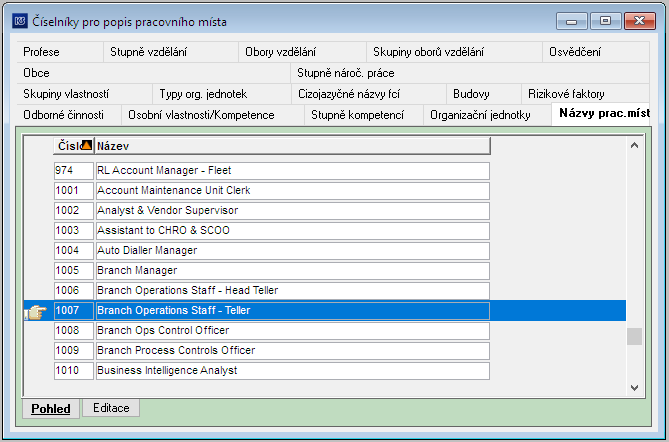Viewport: 669px width, 442px height.
Task: Select Branch Ops Control Officer row
Action: point(293,331)
